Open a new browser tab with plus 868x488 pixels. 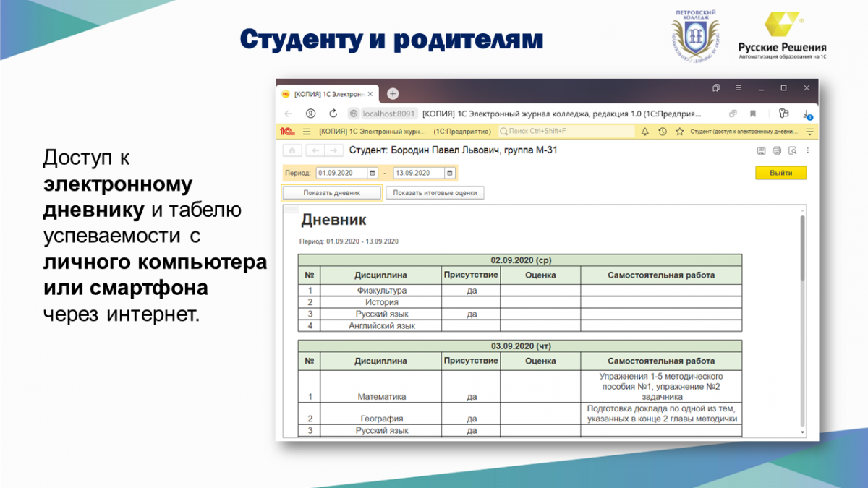pos(393,93)
